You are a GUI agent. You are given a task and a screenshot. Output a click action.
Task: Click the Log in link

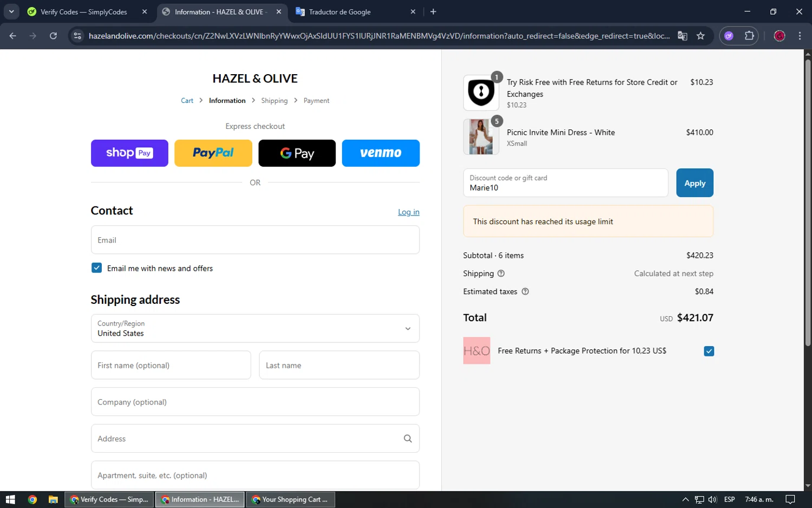pos(409,212)
